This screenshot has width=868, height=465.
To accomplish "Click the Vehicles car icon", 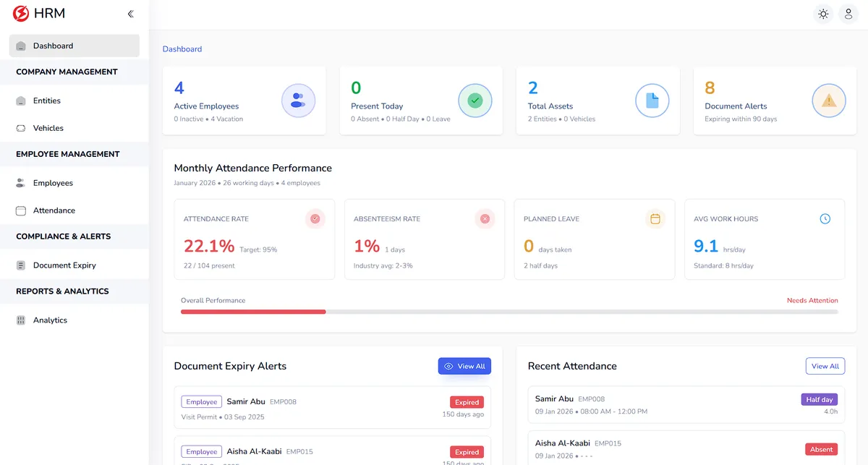I will [21, 128].
